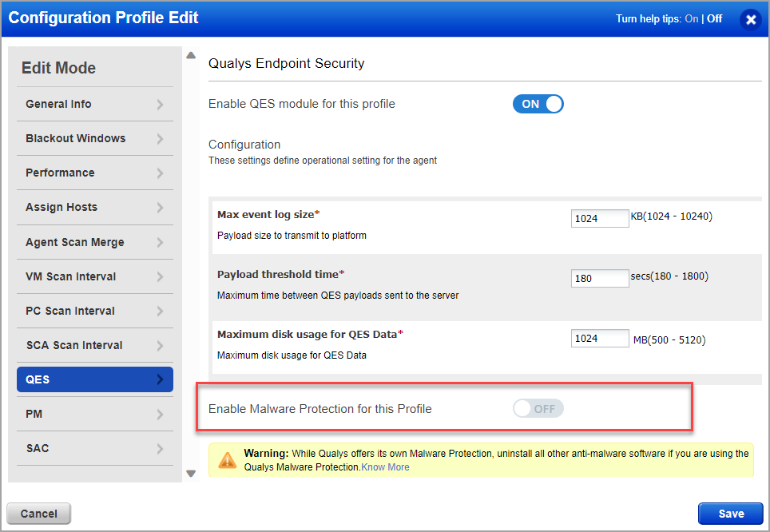Turn help tips Off

pos(714,18)
